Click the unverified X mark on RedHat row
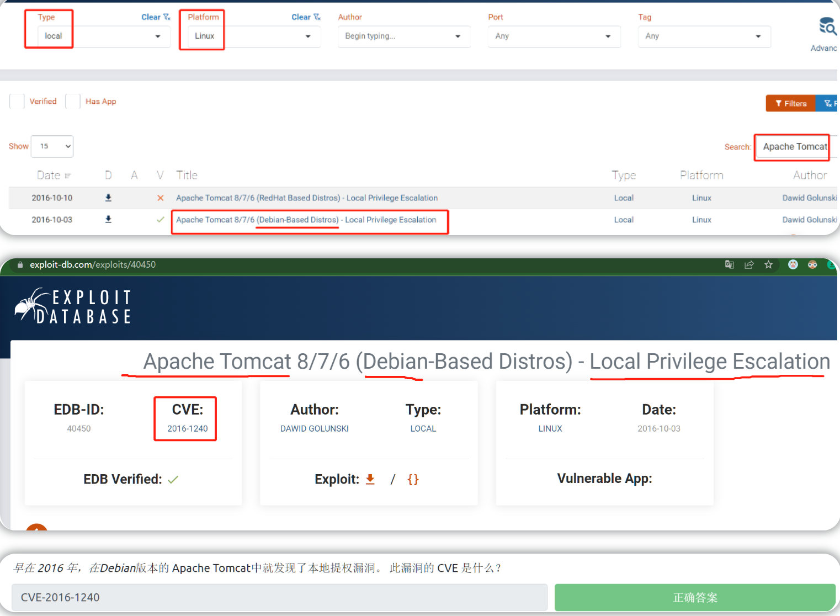Image resolution: width=840 pixels, height=616 pixels. click(160, 198)
